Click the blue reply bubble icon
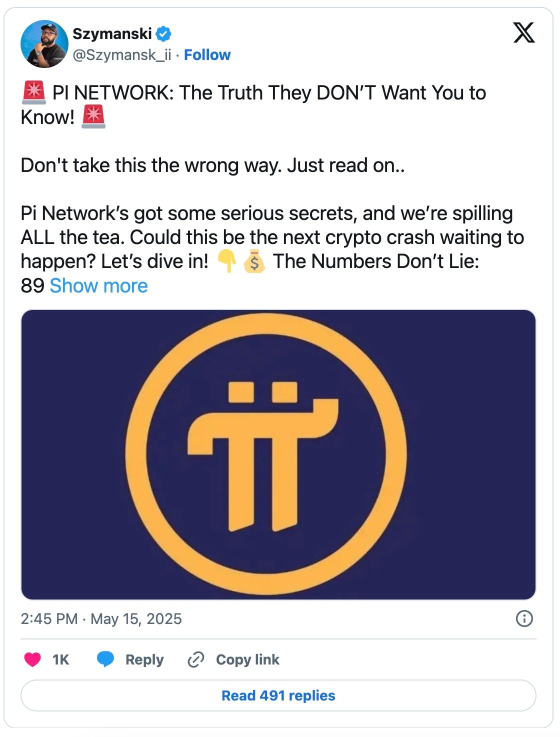Image resolution: width=560 pixels, height=737 pixels. point(105,659)
